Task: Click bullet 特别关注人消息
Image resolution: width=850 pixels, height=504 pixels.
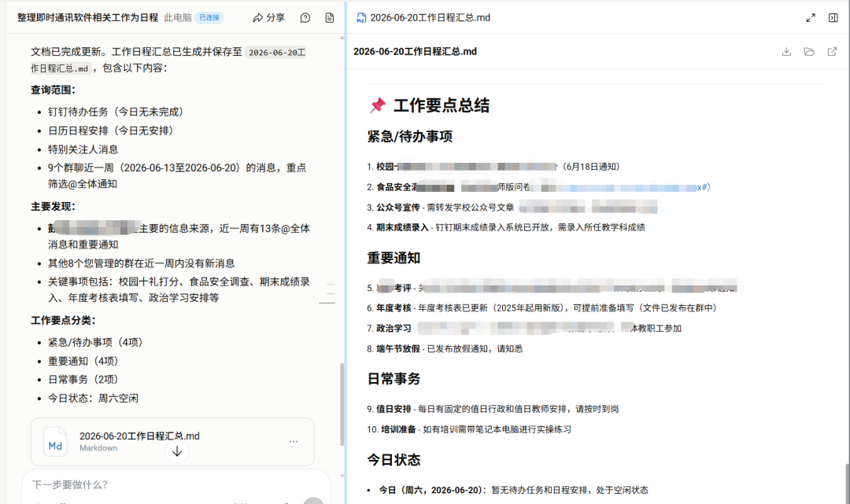Action: (x=83, y=149)
